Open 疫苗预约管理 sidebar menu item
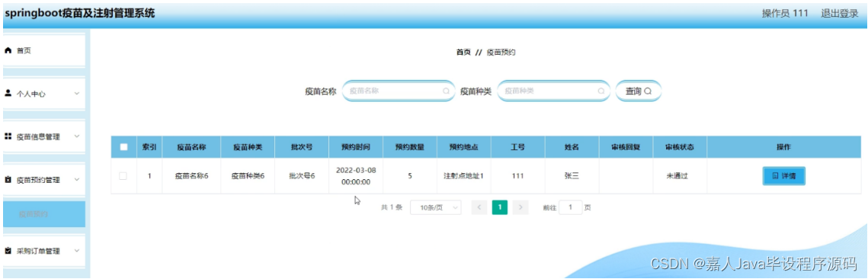 [44, 180]
